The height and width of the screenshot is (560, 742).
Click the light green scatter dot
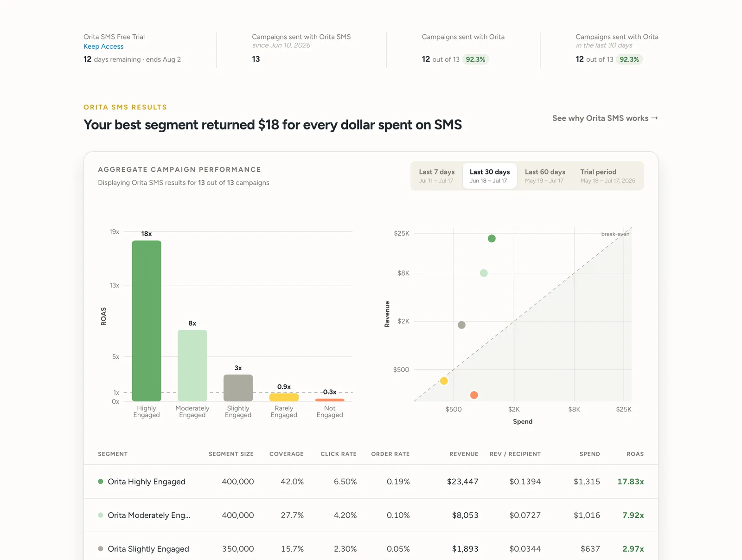(x=484, y=273)
